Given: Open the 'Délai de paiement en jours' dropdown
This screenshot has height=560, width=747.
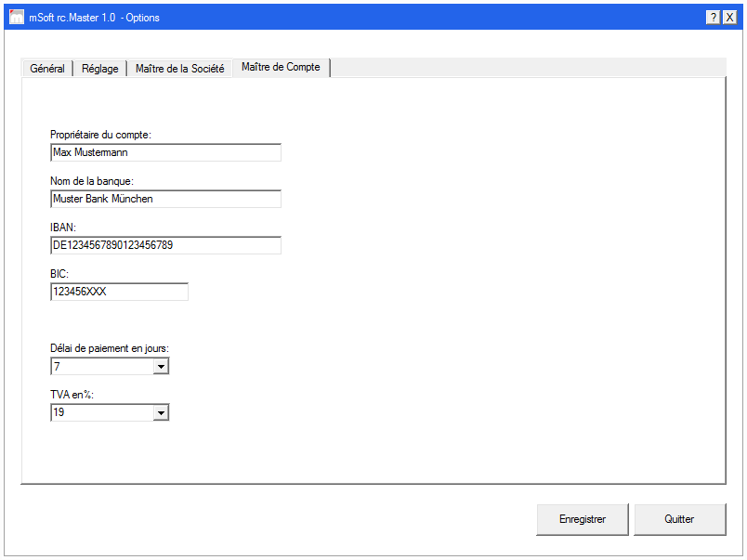Looking at the screenshot, I should (x=161, y=366).
